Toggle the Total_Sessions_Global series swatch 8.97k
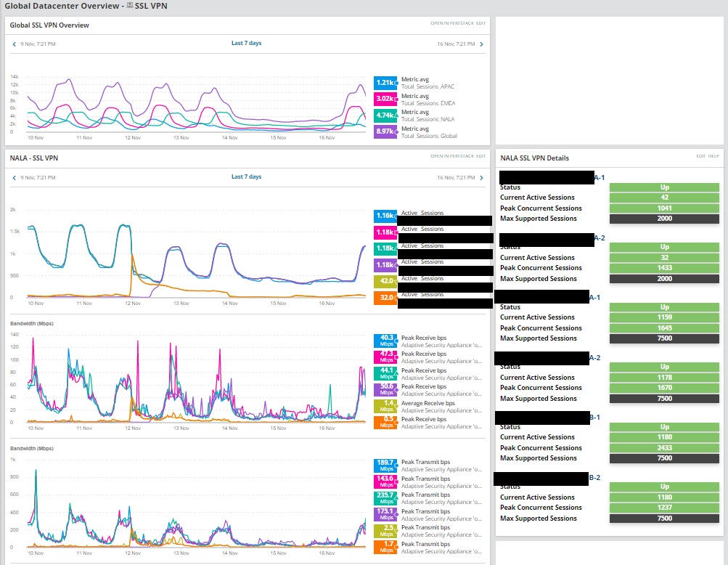Image resolution: width=728 pixels, height=565 pixels. (x=385, y=131)
